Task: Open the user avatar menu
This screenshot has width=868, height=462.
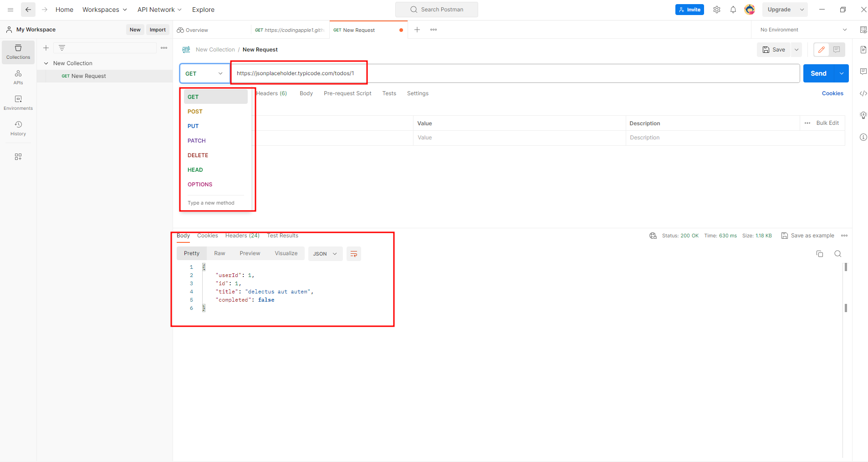Action: coord(750,10)
